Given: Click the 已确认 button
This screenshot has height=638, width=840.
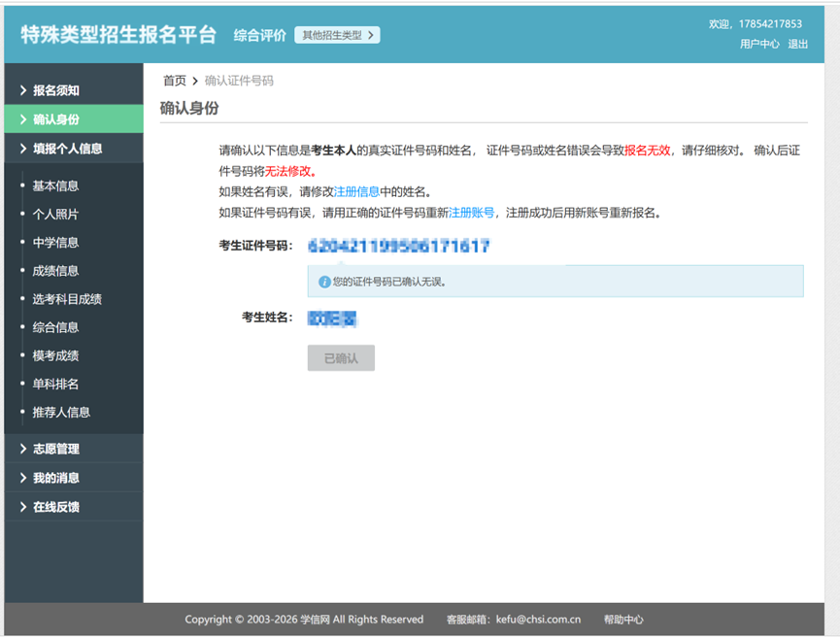Looking at the screenshot, I should pyautogui.click(x=341, y=357).
